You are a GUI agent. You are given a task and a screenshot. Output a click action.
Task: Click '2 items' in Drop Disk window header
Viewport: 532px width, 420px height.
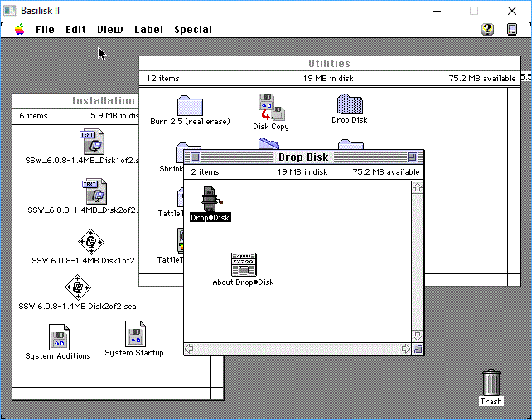coord(205,172)
